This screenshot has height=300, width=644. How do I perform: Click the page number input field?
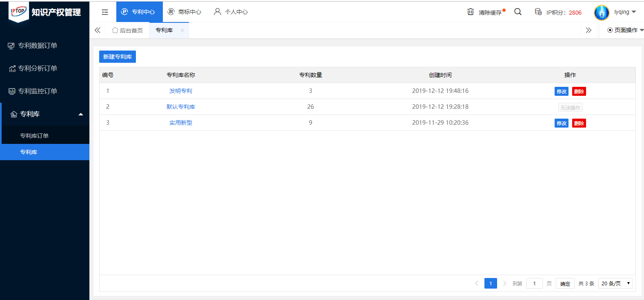(534, 283)
